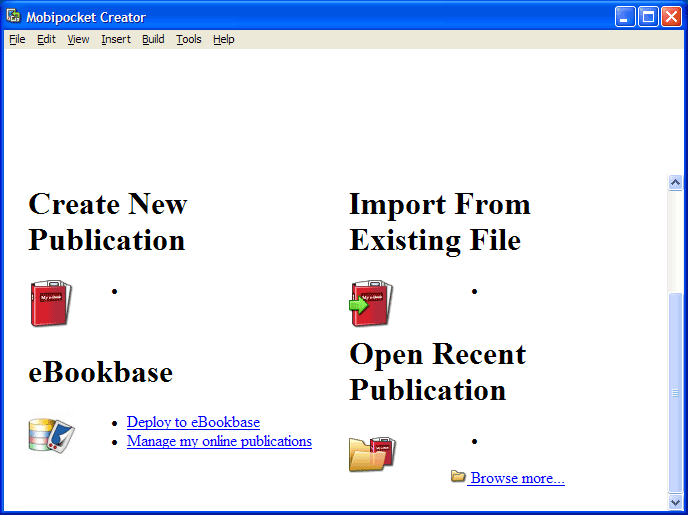The width and height of the screenshot is (688, 515).
Task: Click the scrollbar up arrow
Action: [x=675, y=182]
